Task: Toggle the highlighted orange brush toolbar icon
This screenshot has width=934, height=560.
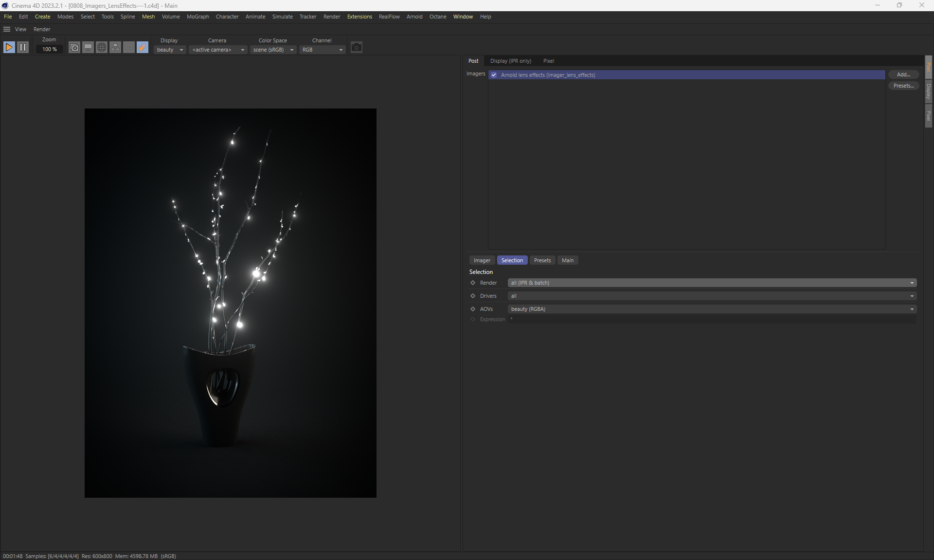Action: [143, 47]
